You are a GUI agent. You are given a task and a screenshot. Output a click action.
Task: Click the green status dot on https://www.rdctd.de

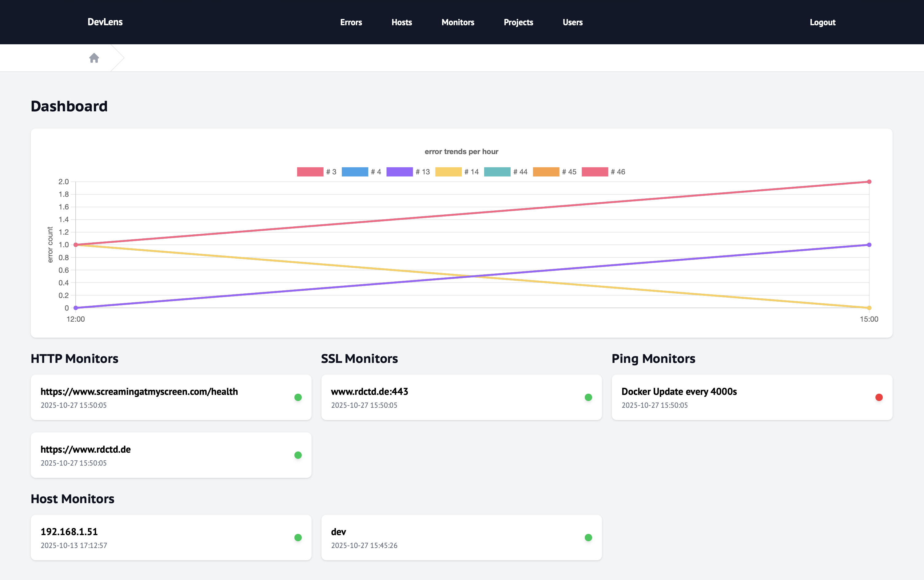298,455
